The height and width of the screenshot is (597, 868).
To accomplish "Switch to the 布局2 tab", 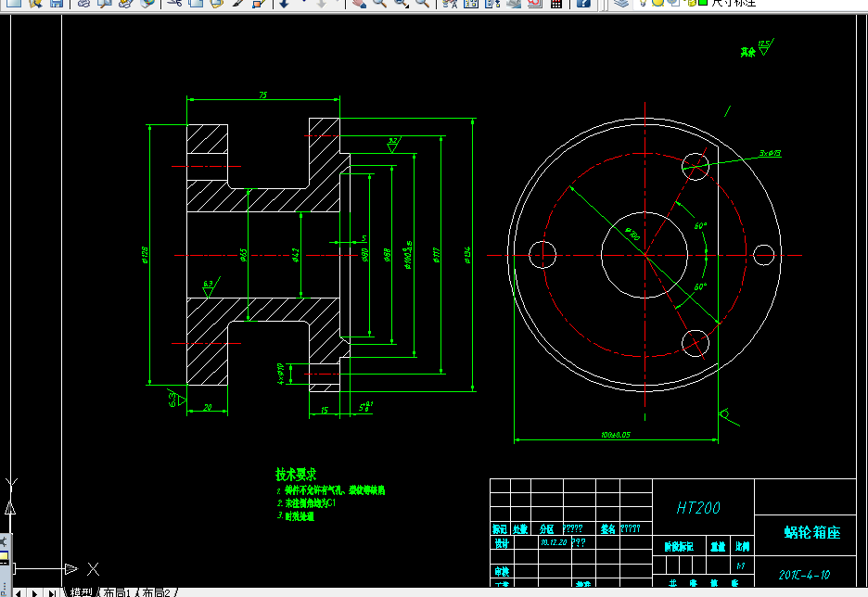I will (156, 592).
